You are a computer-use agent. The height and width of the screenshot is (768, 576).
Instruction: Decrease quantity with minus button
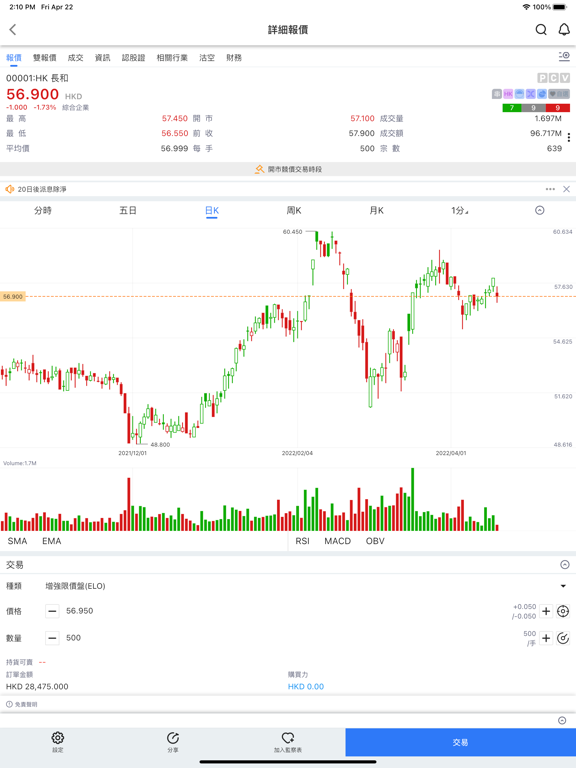point(52,638)
